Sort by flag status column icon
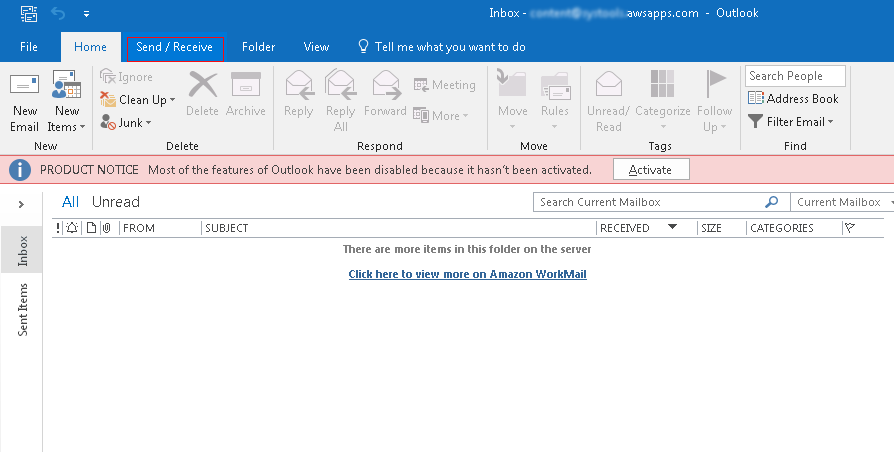Screen dimensions: 894x452 coord(850,228)
